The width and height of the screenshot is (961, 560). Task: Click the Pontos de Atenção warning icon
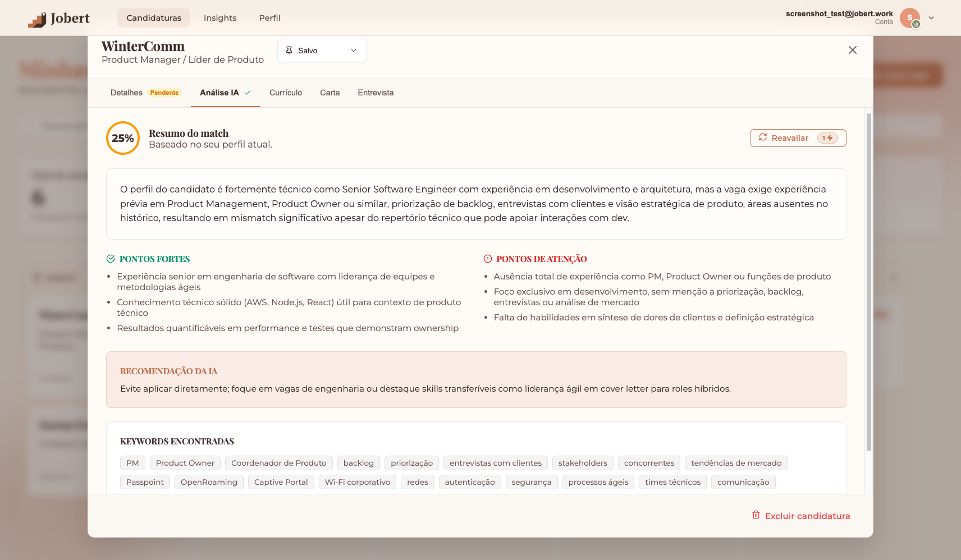pyautogui.click(x=488, y=259)
